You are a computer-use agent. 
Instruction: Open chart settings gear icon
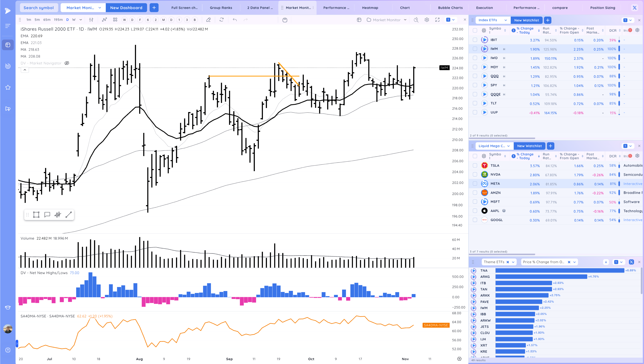point(427,20)
